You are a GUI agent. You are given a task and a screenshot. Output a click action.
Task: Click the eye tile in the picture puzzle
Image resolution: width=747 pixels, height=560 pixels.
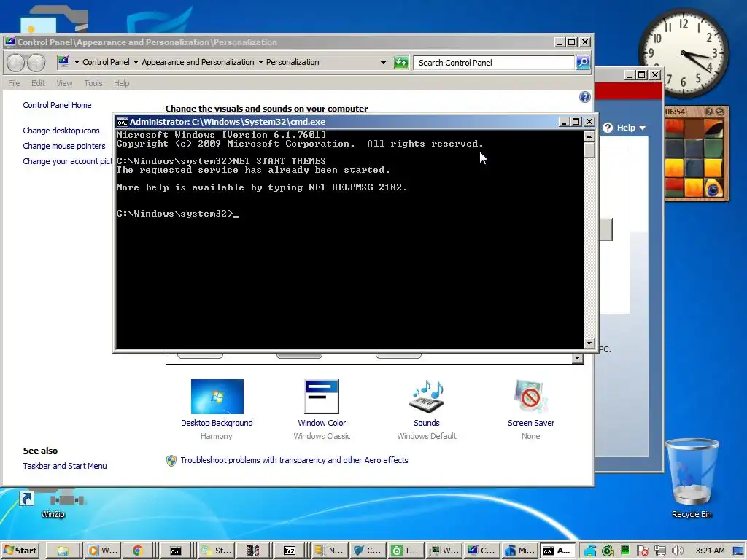click(713, 189)
